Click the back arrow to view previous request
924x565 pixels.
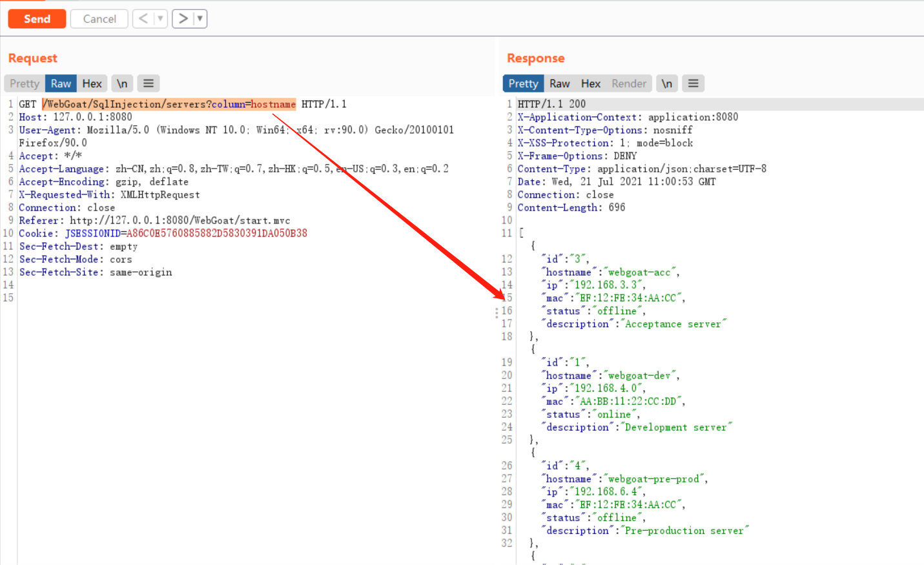click(x=143, y=18)
